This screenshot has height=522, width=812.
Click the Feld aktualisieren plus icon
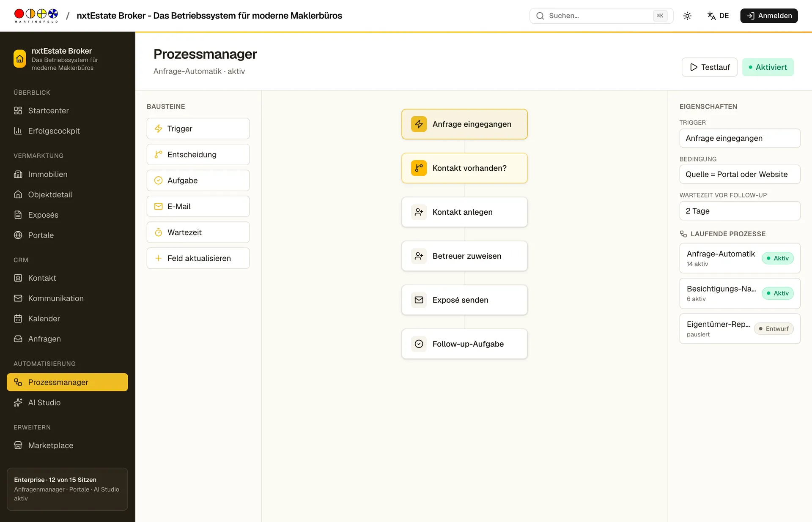click(158, 258)
